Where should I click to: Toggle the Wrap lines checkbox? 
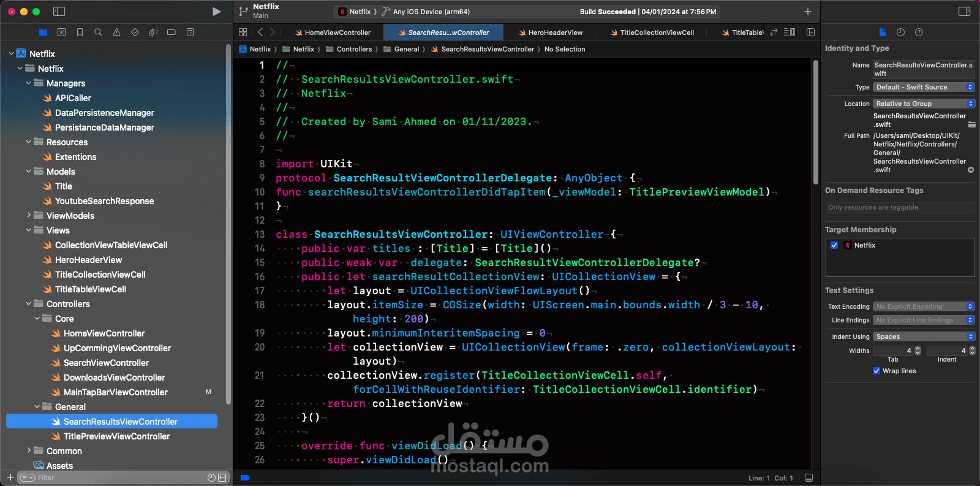pyautogui.click(x=876, y=371)
